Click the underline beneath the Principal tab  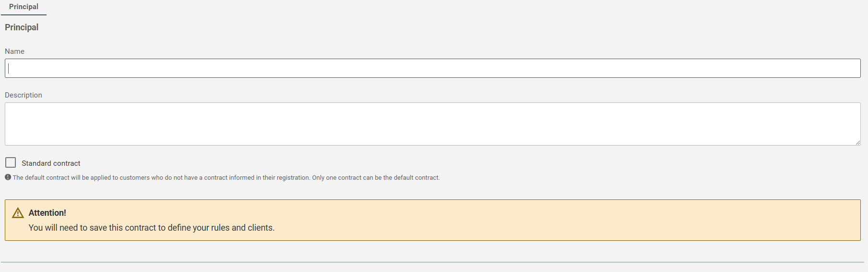(24, 15)
